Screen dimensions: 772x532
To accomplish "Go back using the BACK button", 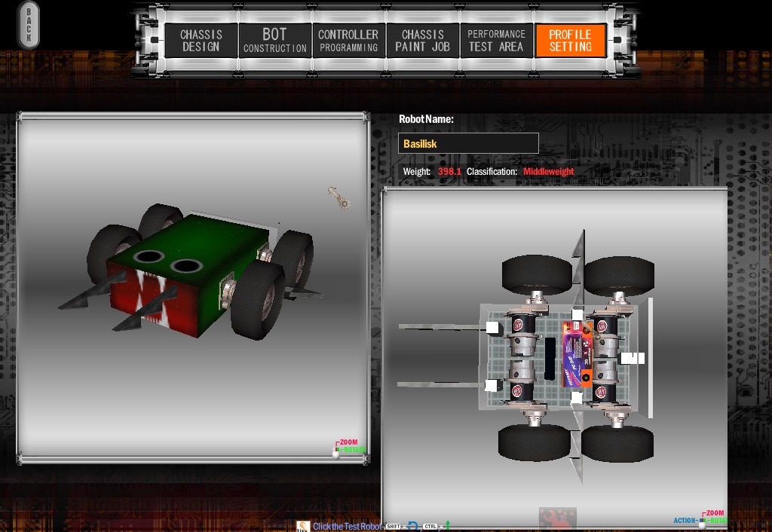I will click(29, 25).
